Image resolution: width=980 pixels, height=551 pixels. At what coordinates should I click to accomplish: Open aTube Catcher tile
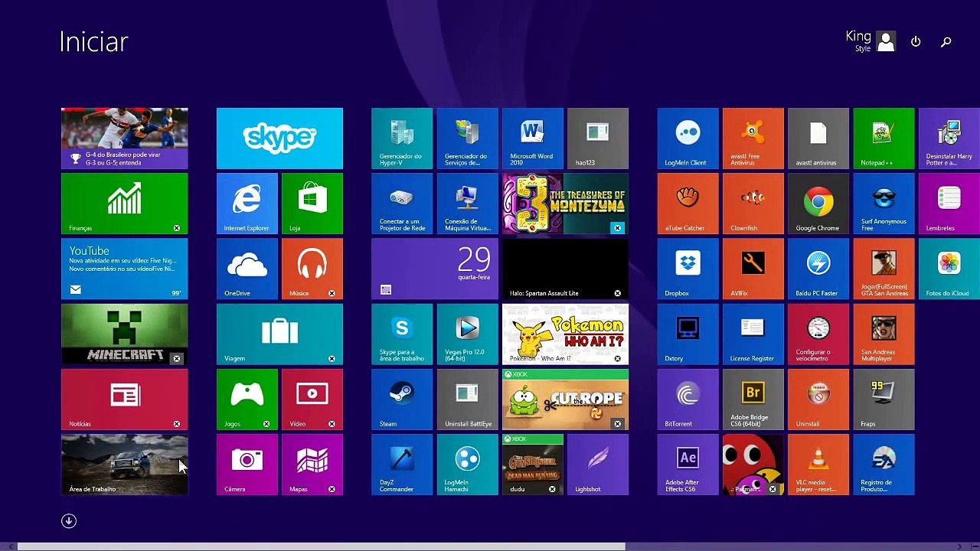[688, 204]
